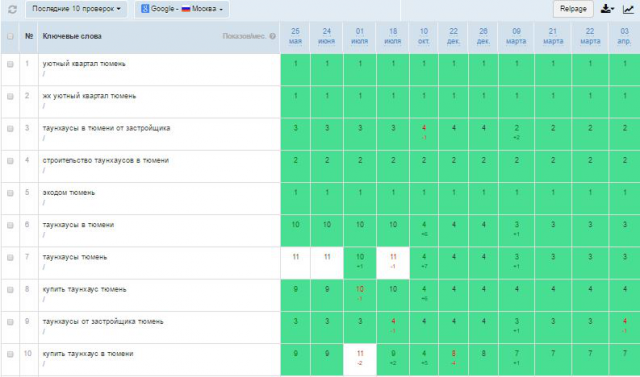This screenshot has width=640, height=377.
Task: Open the chart graph icon
Action: click(x=628, y=9)
